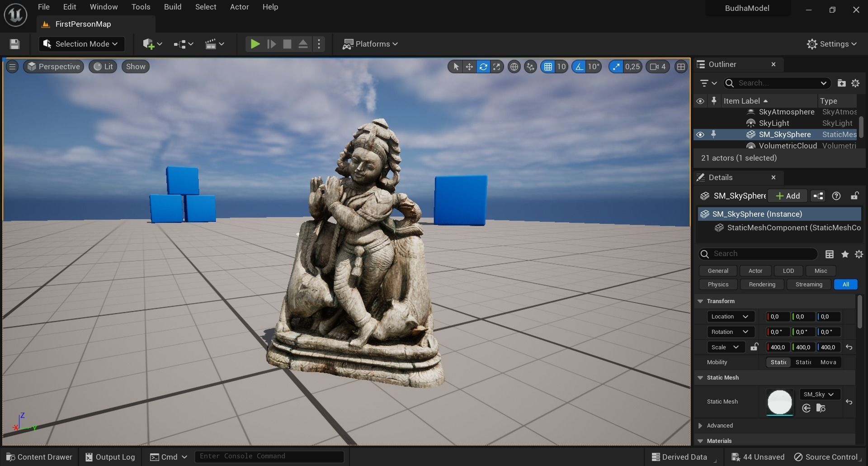Toggle visibility of SM_SkySphere actor
The height and width of the screenshot is (466, 868).
(700, 134)
